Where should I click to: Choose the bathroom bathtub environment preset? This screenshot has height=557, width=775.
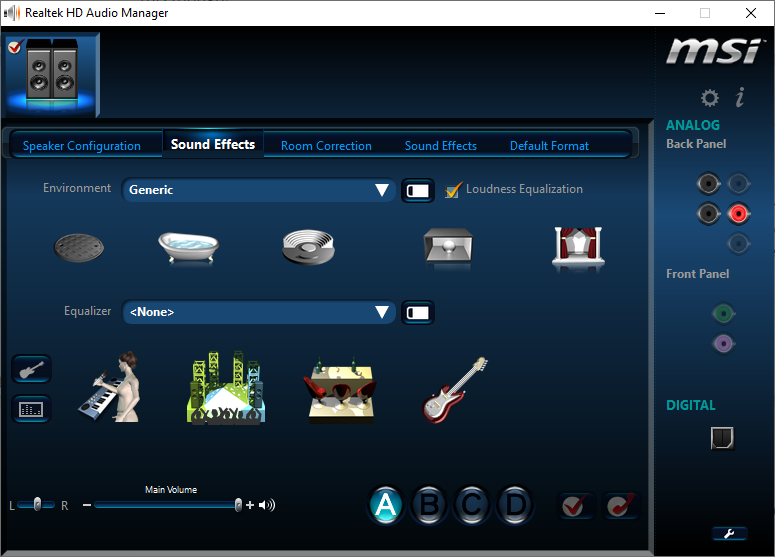pos(188,248)
